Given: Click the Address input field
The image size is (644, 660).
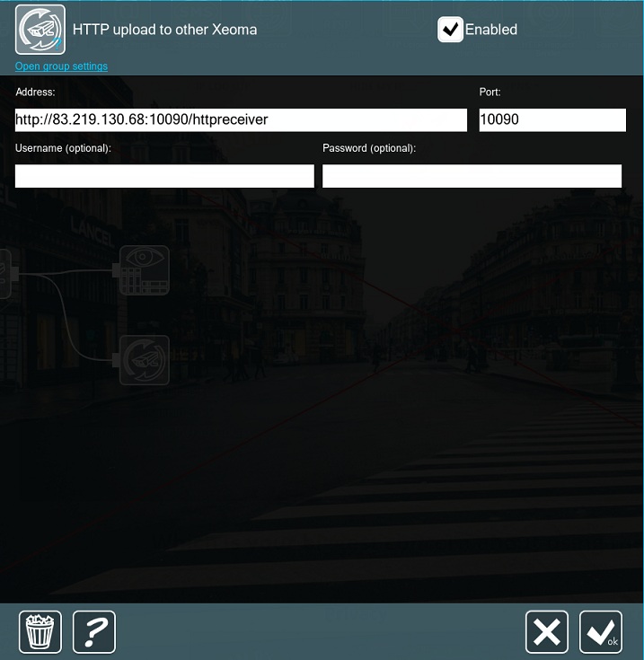Looking at the screenshot, I should [241, 120].
